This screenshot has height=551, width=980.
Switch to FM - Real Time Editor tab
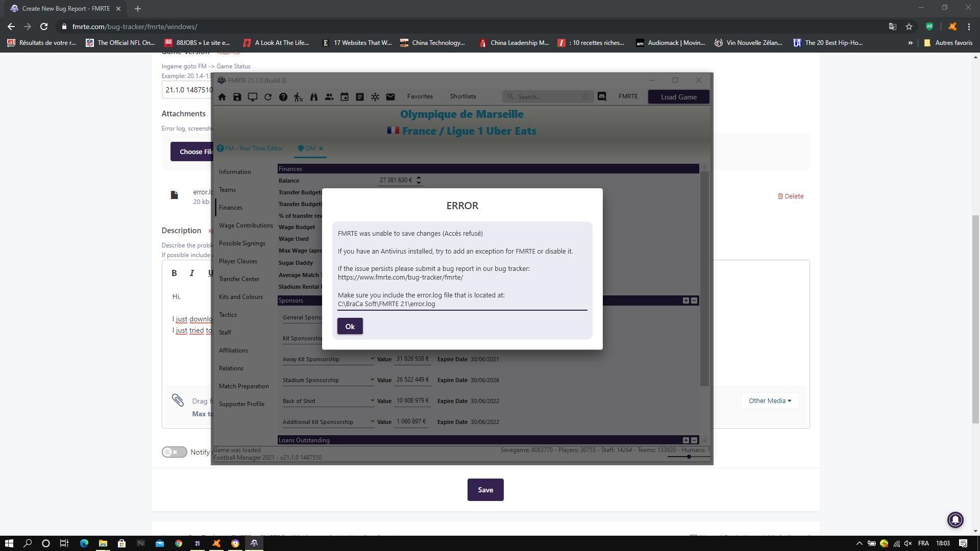250,148
